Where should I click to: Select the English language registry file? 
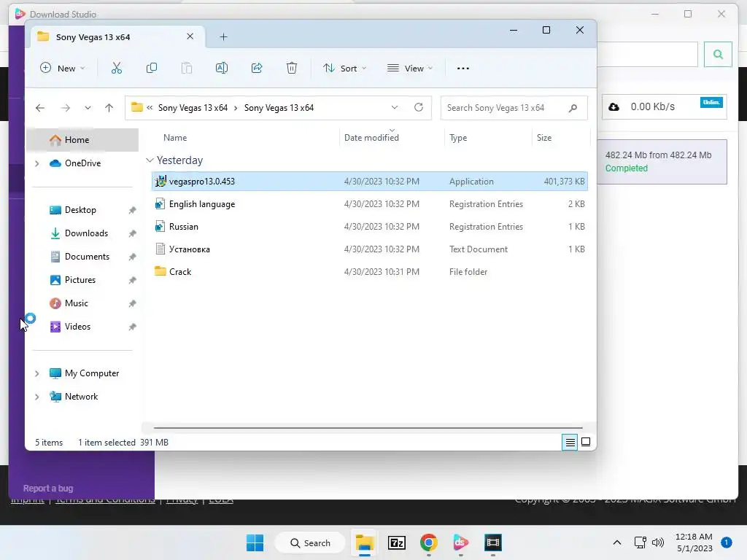pos(369,204)
